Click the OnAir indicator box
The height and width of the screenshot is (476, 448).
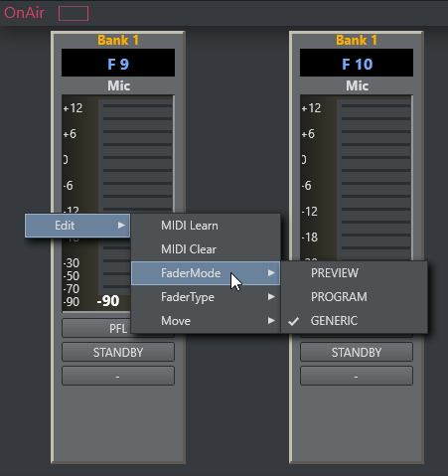[x=74, y=13]
